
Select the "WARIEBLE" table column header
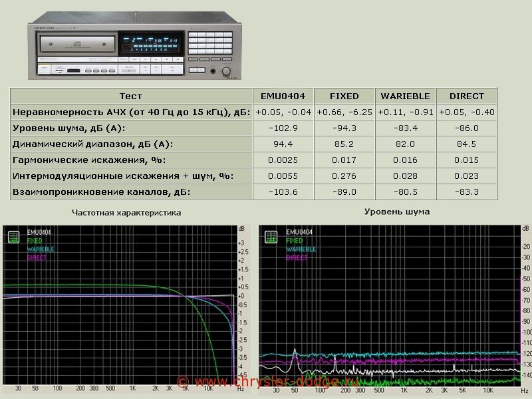click(406, 96)
